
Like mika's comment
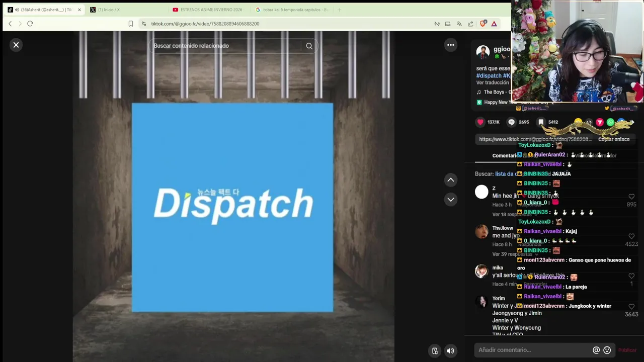coord(631,276)
